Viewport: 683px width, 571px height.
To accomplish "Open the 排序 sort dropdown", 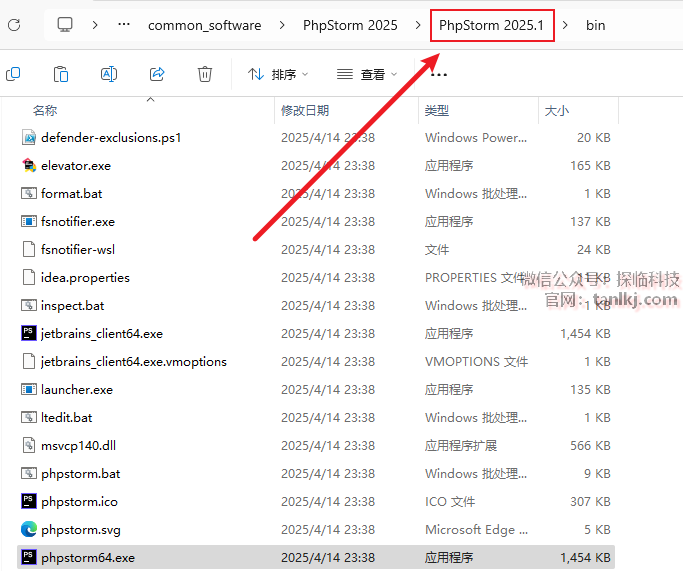I will coord(278,74).
